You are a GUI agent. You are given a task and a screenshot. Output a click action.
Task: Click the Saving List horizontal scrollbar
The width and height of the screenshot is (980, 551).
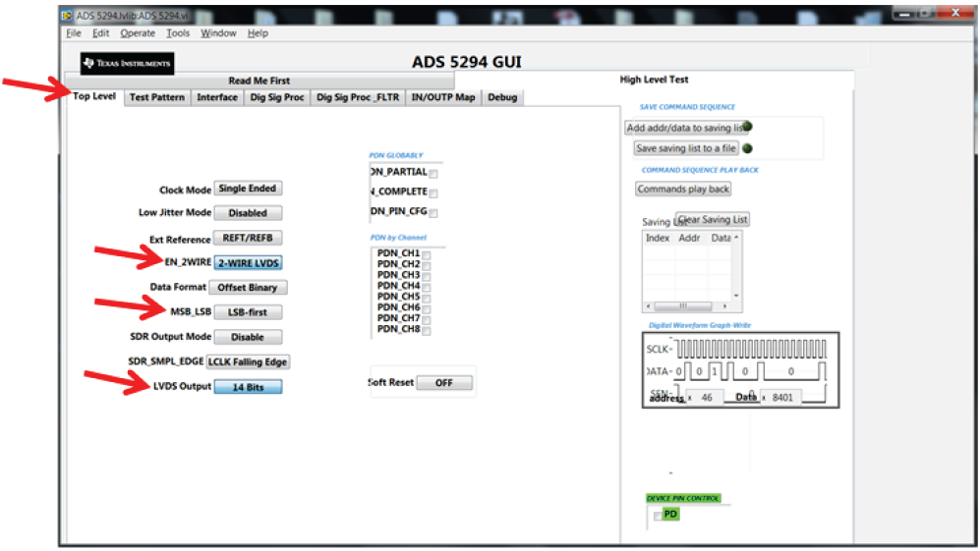pos(686,306)
